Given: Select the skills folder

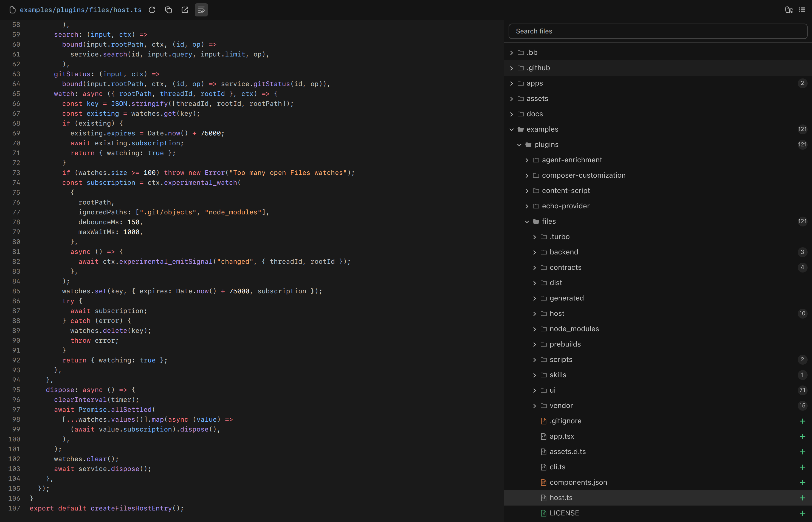Looking at the screenshot, I should (x=658, y=375).
